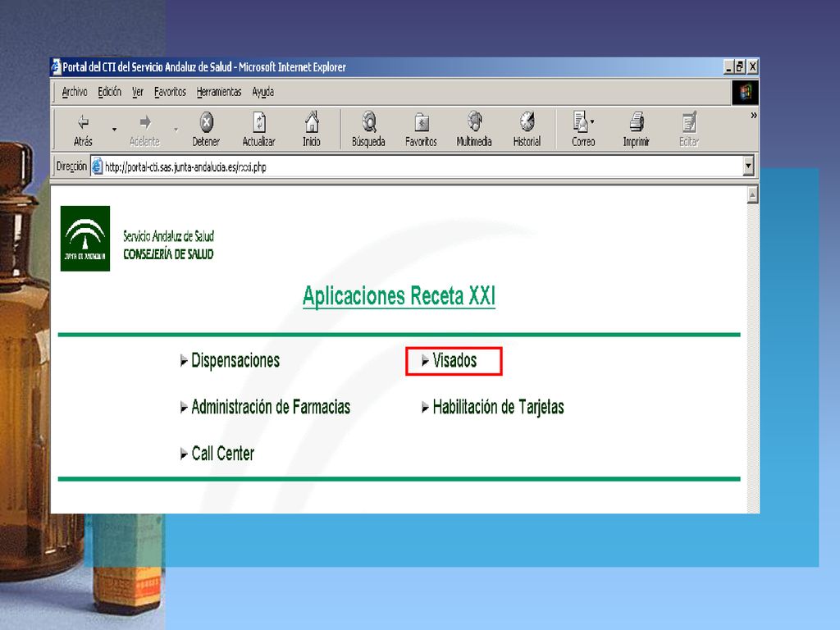
Task: Refresh the page with Actualizar
Action: 258,130
